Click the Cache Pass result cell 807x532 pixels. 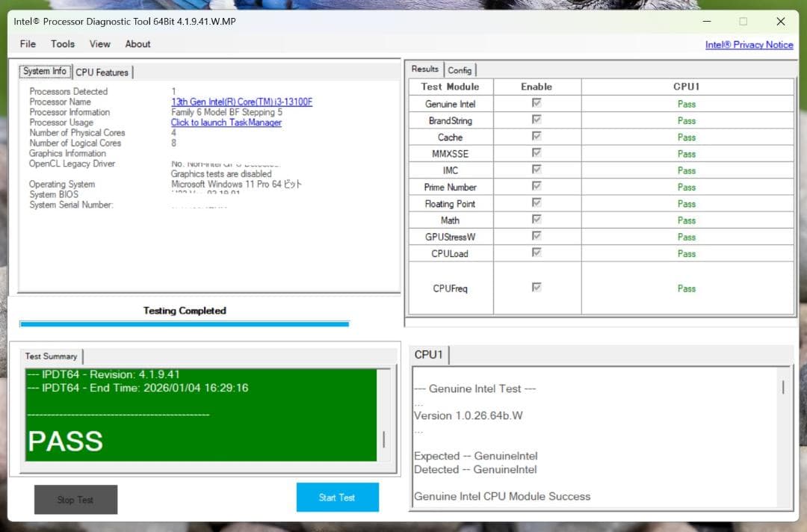click(x=687, y=137)
